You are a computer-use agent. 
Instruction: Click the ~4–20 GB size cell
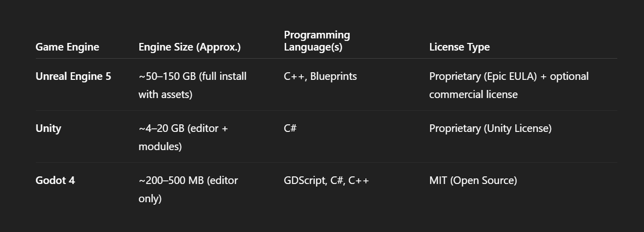[183, 137]
